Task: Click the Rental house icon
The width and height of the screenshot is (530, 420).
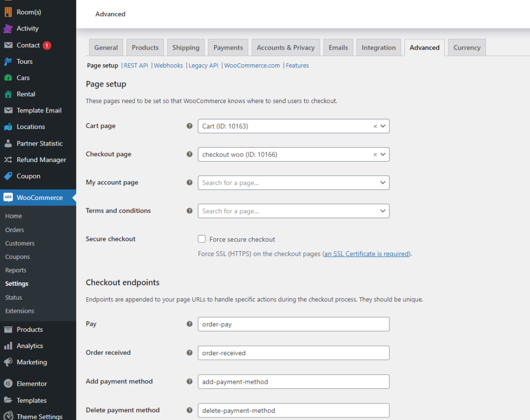Action: click(x=8, y=94)
